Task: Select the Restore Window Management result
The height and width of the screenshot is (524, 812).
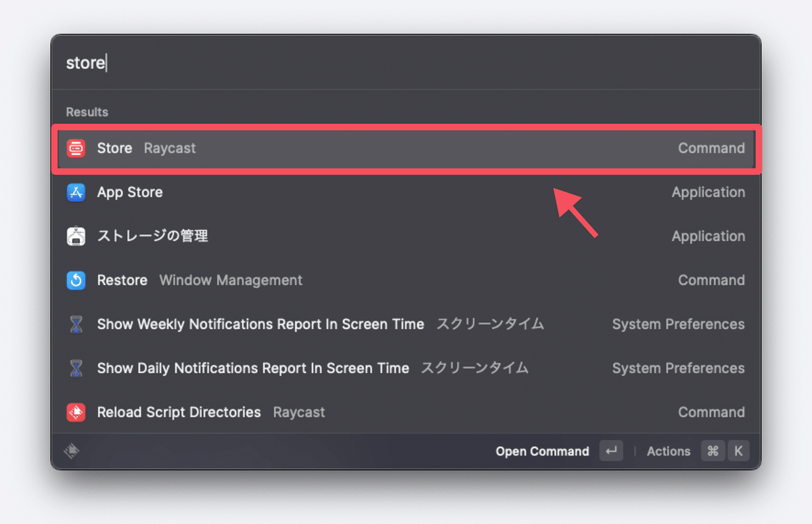Action: (x=406, y=280)
